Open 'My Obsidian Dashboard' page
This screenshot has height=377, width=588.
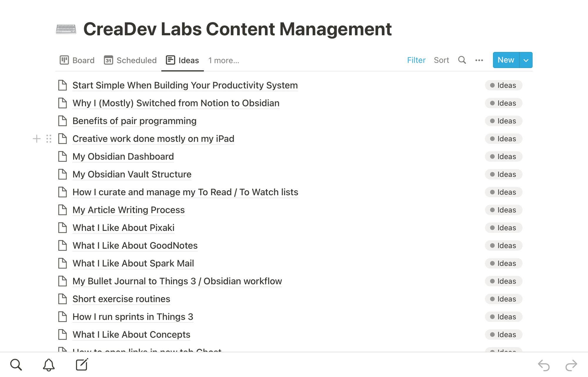pyautogui.click(x=123, y=156)
